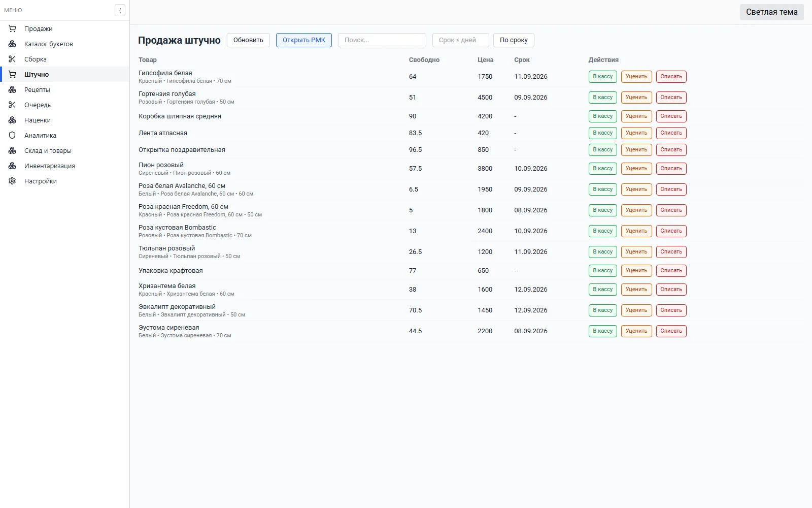Sort items with the По сроку button
The image size is (812, 508).
[514, 40]
